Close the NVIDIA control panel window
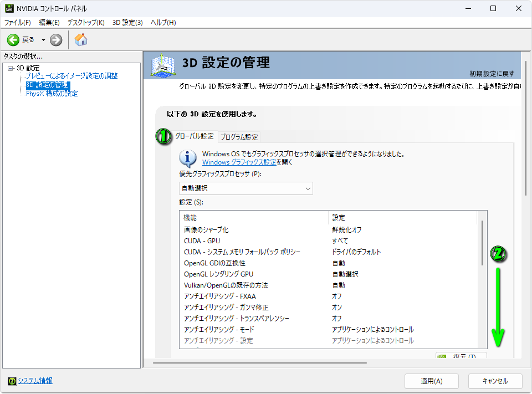This screenshot has height=394, width=532. [x=519, y=8]
